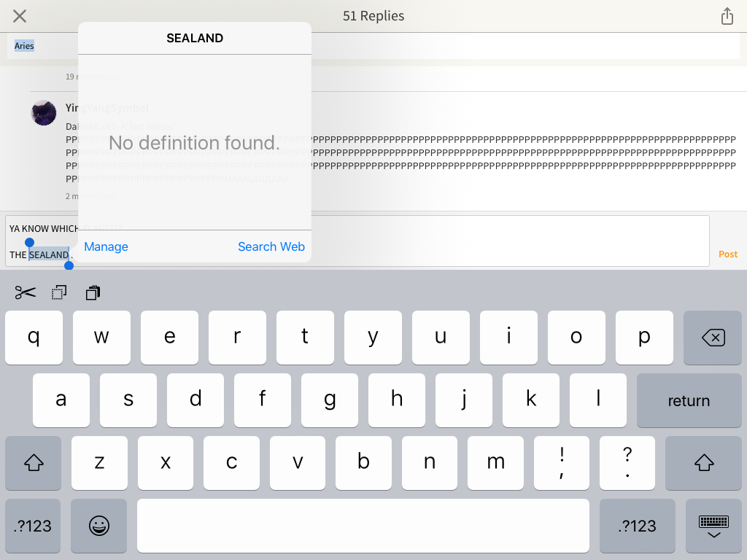Tap the selected SEALAND word in reply
Screen dimensions: 747x560
coord(49,254)
